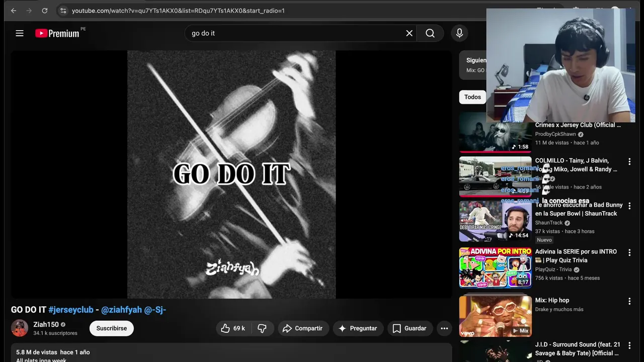Screen dimensions: 644x362
Task: Activate voice search microphone
Action: pyautogui.click(x=459, y=33)
